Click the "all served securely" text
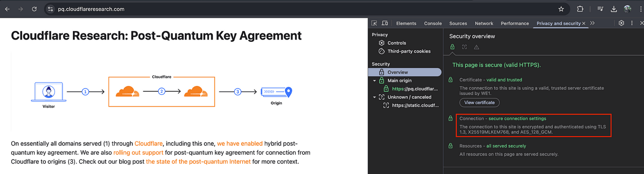The height and width of the screenshot is (174, 644). tap(506, 146)
